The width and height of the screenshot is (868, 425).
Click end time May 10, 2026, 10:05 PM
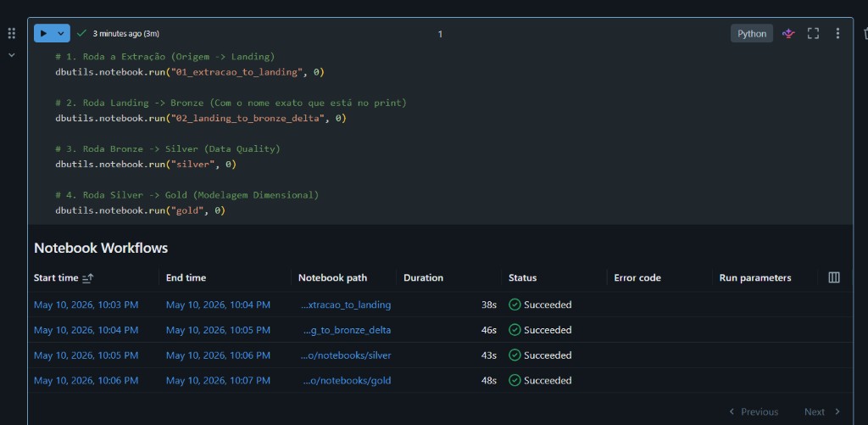218,330
